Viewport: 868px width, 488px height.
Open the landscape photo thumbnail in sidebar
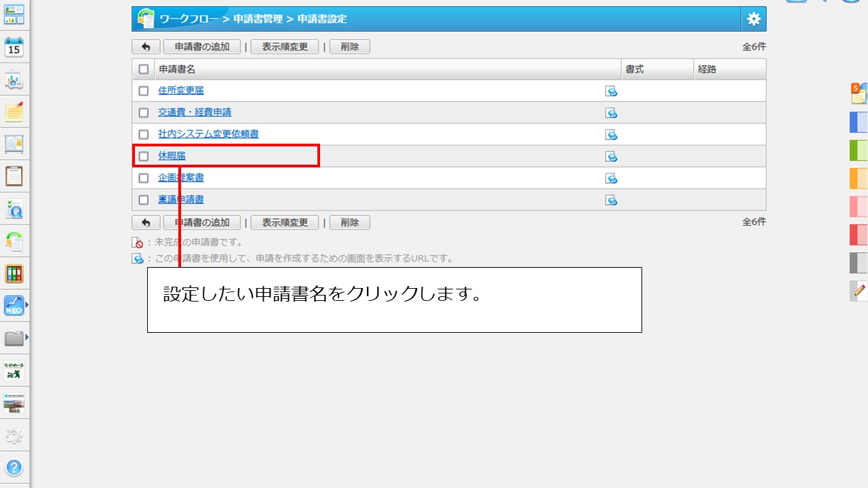(x=14, y=403)
